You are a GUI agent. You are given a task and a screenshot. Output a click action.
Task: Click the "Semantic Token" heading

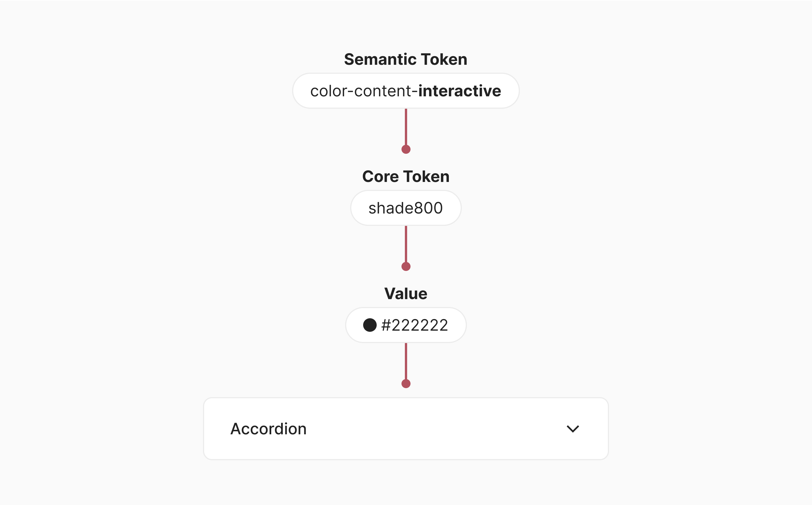(x=405, y=59)
